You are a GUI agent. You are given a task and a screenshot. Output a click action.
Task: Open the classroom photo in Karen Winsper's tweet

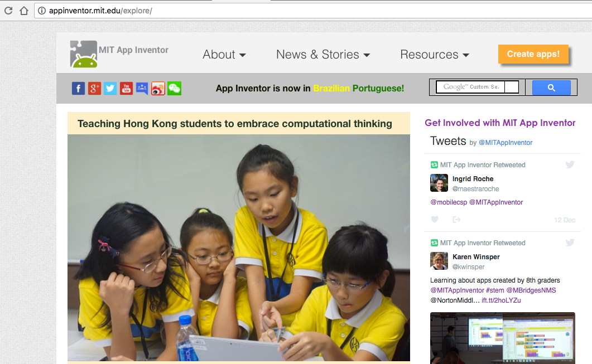click(503, 338)
